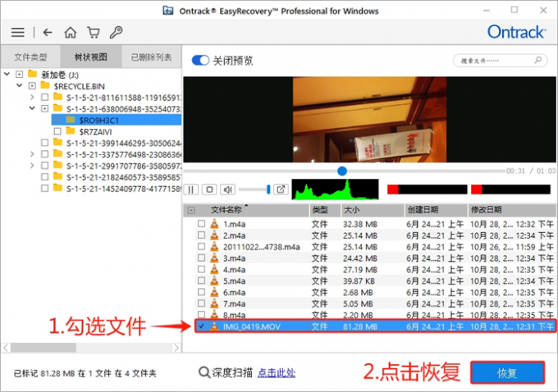Click VLC icon of 6.m4a
The width and height of the screenshot is (558, 392).
[x=214, y=292]
